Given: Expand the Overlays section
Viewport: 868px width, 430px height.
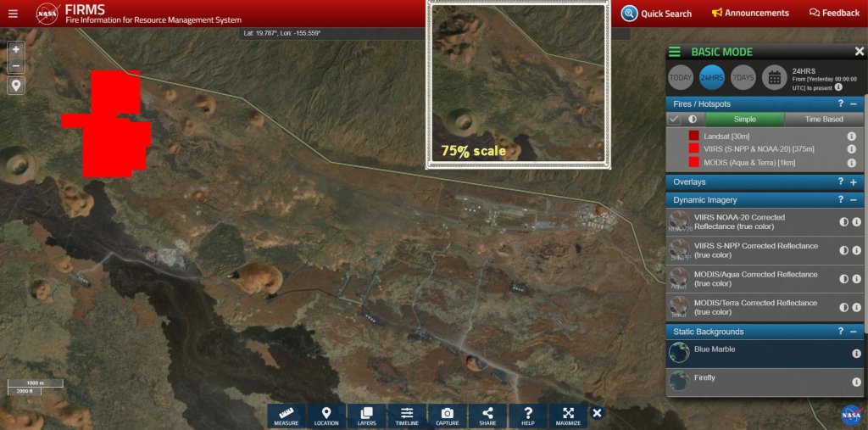Looking at the screenshot, I should click(x=854, y=181).
